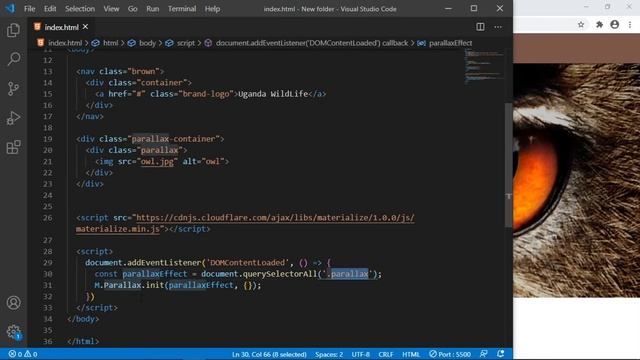
Task: Click the VS Code logo icon
Action: click(x=9, y=8)
